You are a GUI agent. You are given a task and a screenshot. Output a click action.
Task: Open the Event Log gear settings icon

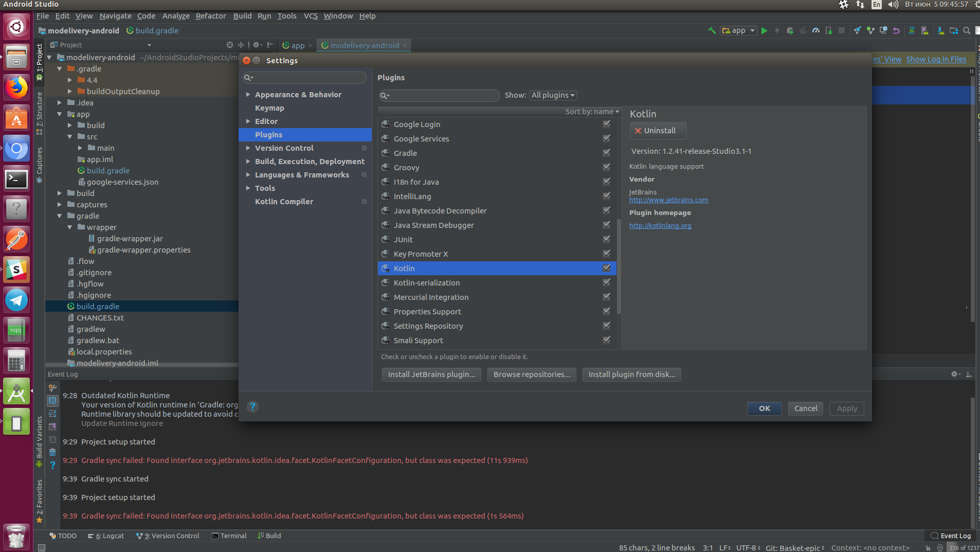pos(955,374)
